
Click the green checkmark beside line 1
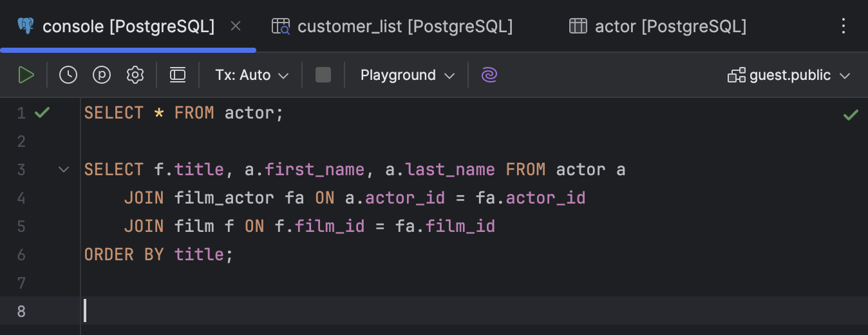coord(42,113)
